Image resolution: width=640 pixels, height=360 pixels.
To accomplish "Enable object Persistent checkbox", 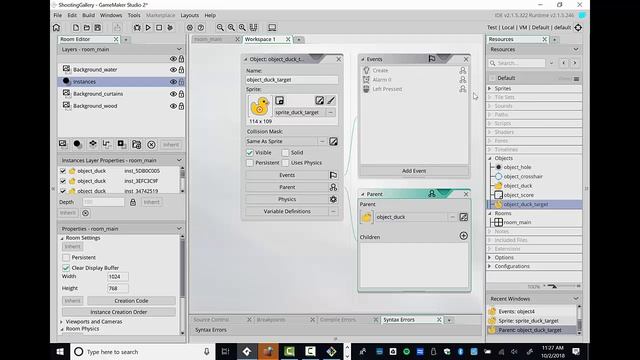I will click(250, 163).
